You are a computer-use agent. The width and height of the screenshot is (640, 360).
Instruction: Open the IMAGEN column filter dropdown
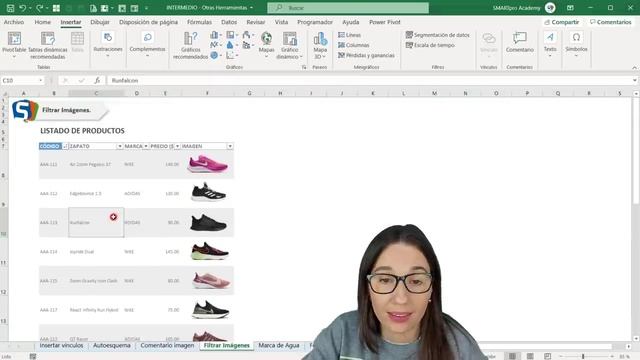pyautogui.click(x=230, y=146)
